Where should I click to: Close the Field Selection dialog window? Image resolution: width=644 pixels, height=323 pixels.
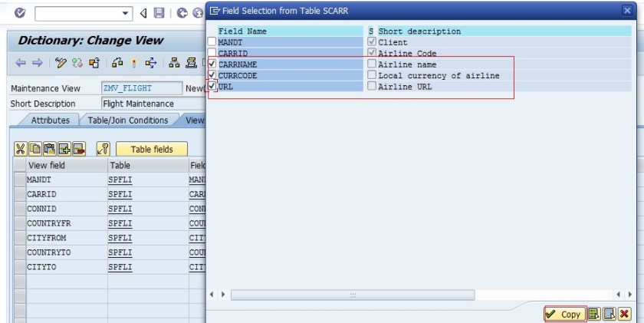point(627,11)
